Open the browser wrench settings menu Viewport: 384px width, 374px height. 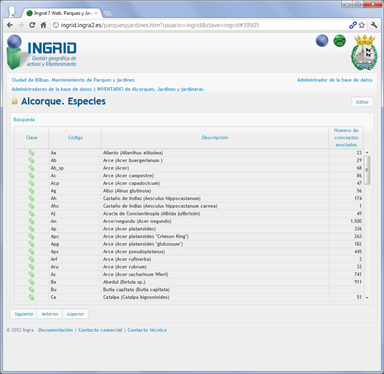pos(374,25)
